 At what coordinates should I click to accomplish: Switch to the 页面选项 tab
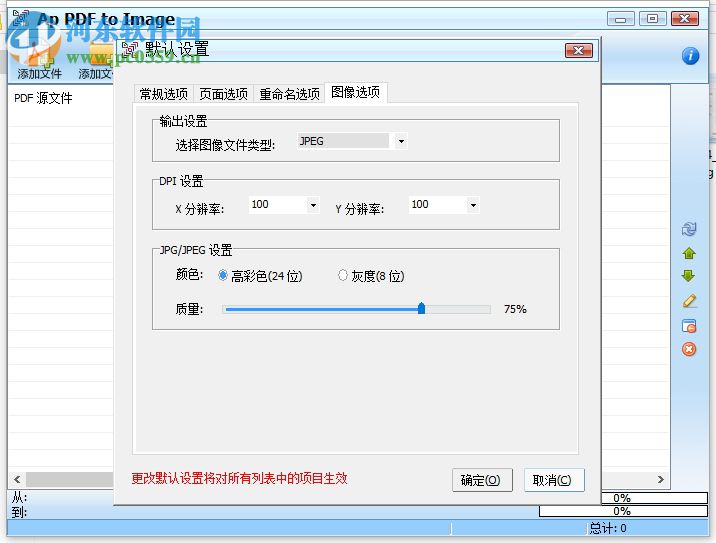coord(223,94)
